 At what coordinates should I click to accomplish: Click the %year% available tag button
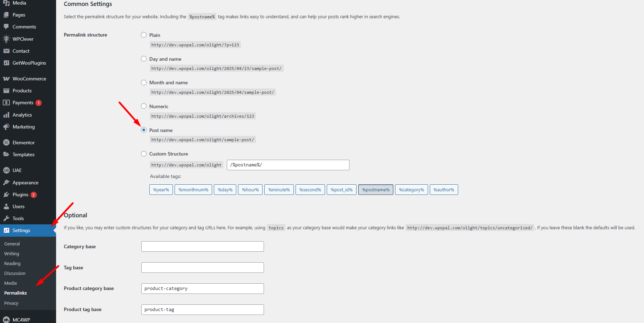(x=161, y=190)
